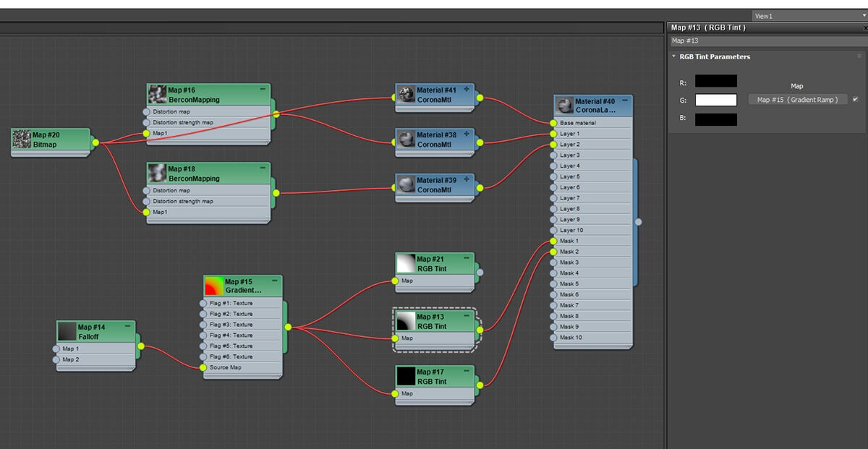868x449 pixels.
Task: Select the Material #41 CoronaMtl preview icon
Action: tap(407, 94)
